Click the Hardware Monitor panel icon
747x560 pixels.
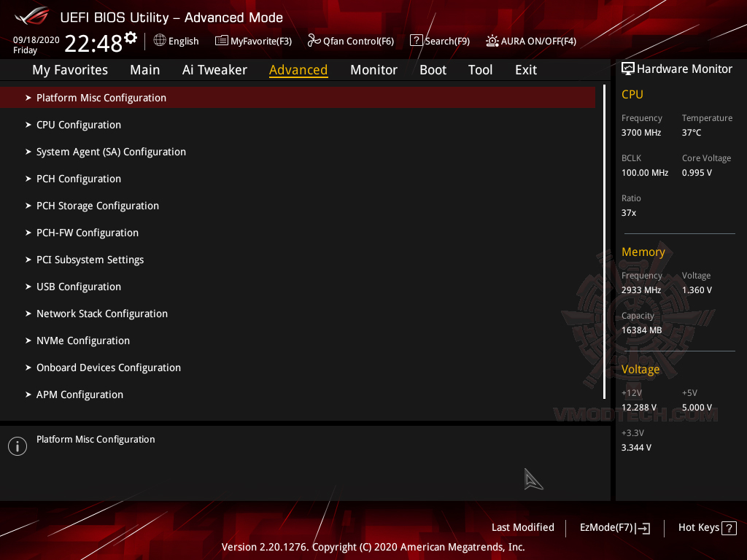tap(628, 69)
